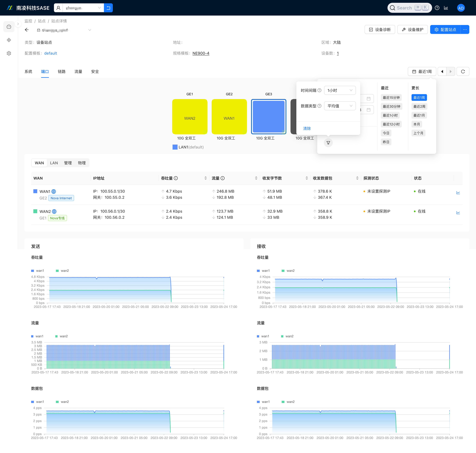Click the Search box in the header
The height and width of the screenshot is (453, 476).
pyautogui.click(x=409, y=8)
